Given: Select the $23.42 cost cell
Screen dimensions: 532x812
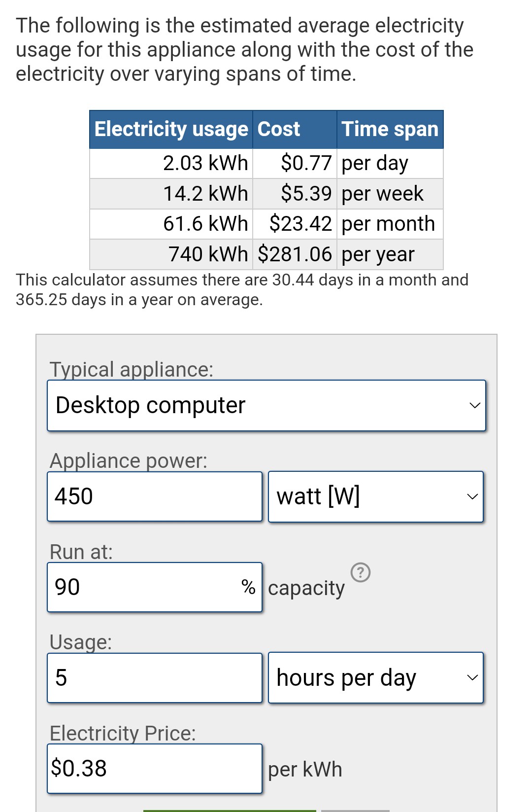Looking at the screenshot, I should (295, 224).
